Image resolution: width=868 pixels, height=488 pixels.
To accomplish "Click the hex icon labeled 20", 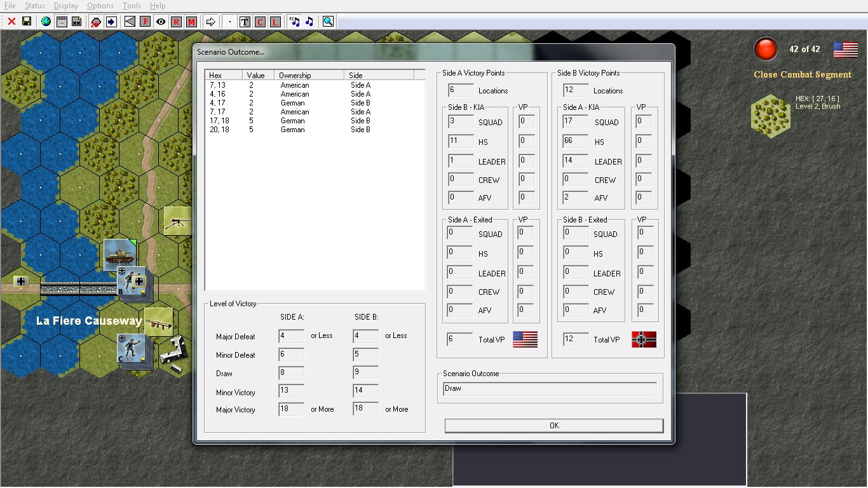I will point(96,22).
